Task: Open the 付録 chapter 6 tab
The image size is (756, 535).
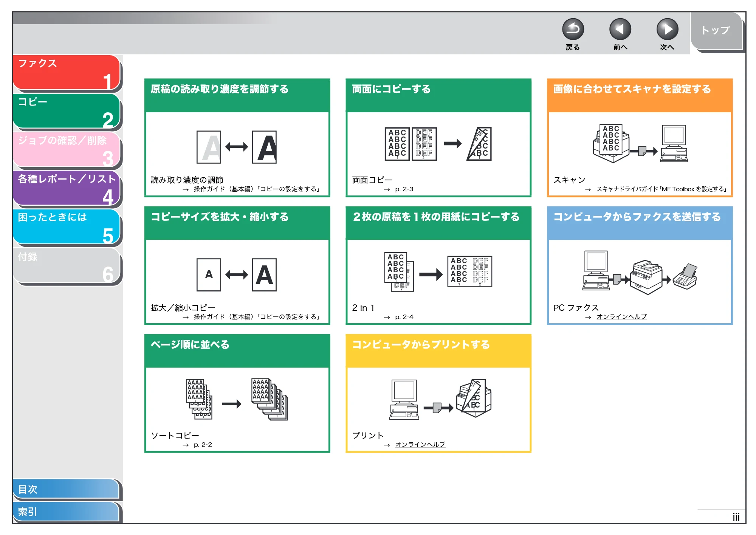Action: [x=67, y=265]
